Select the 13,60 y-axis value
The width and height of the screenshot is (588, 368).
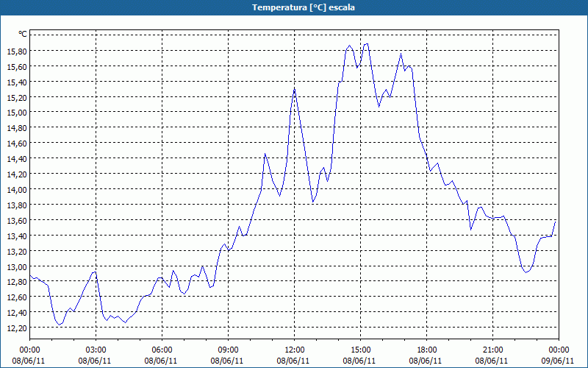[x=17, y=220]
